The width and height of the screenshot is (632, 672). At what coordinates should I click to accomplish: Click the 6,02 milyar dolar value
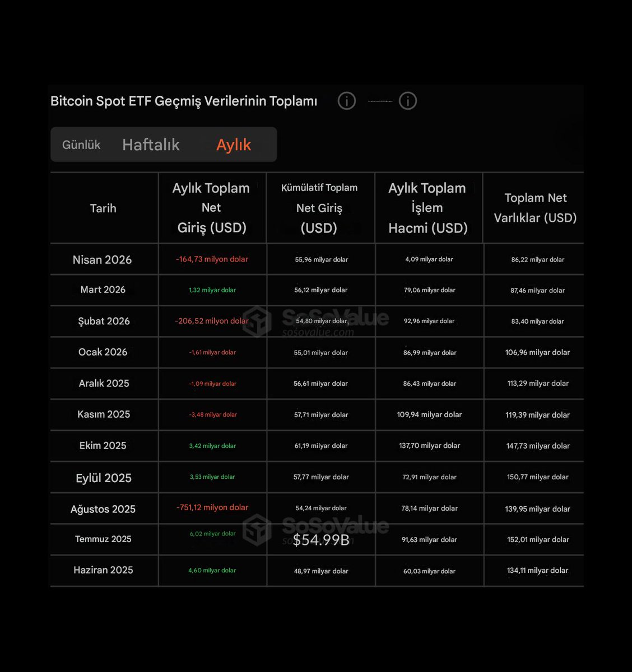(212, 534)
